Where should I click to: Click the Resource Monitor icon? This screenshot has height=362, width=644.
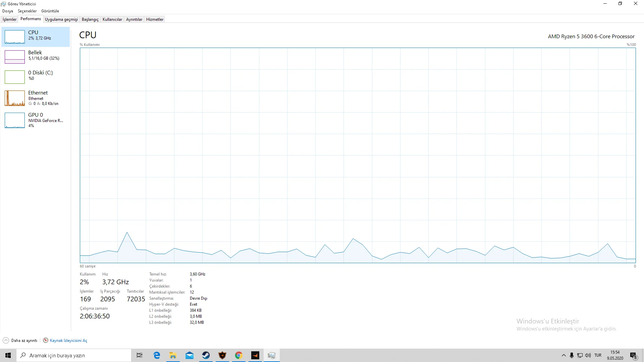46,341
